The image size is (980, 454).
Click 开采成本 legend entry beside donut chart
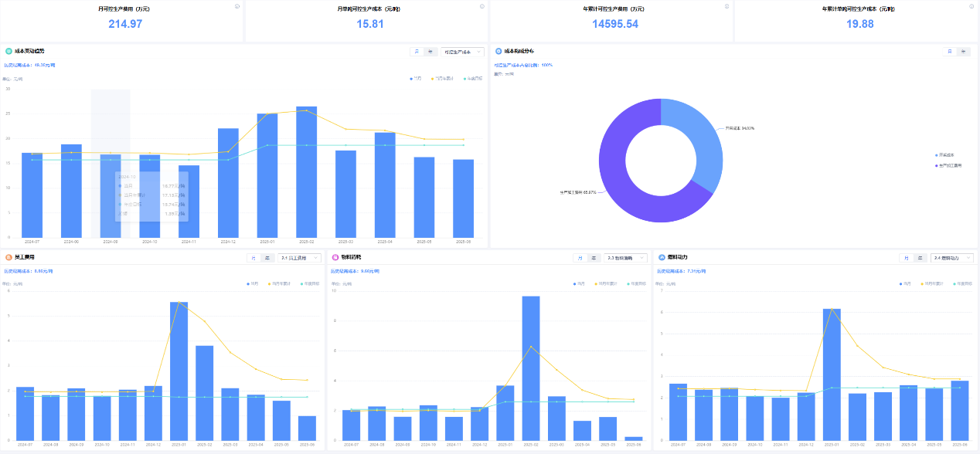[x=945, y=155]
